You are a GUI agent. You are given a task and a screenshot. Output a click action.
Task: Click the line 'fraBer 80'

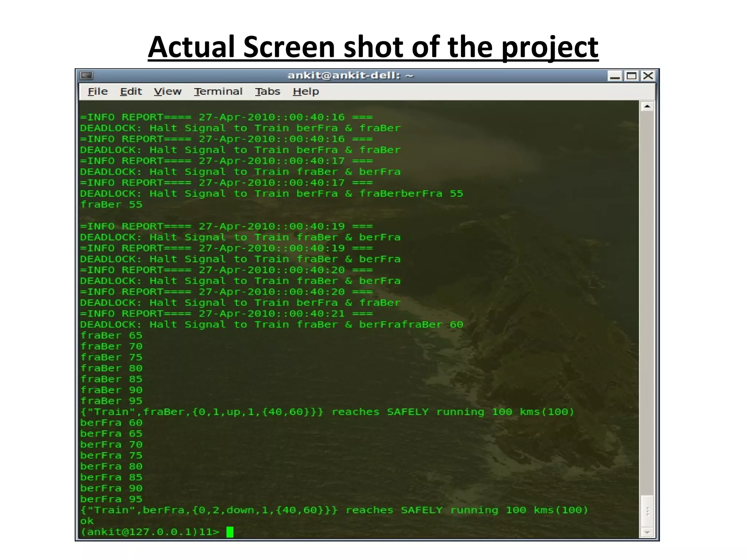click(x=111, y=368)
